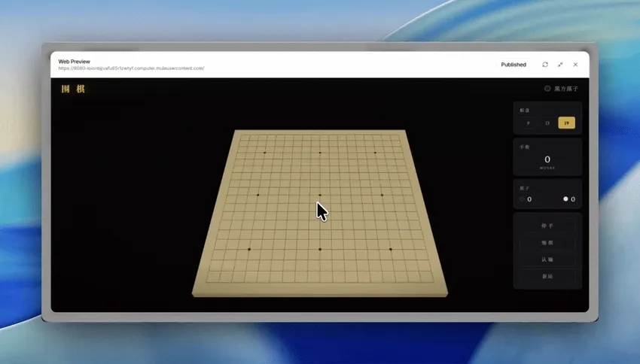Click the 认输 resign button

coord(547,259)
